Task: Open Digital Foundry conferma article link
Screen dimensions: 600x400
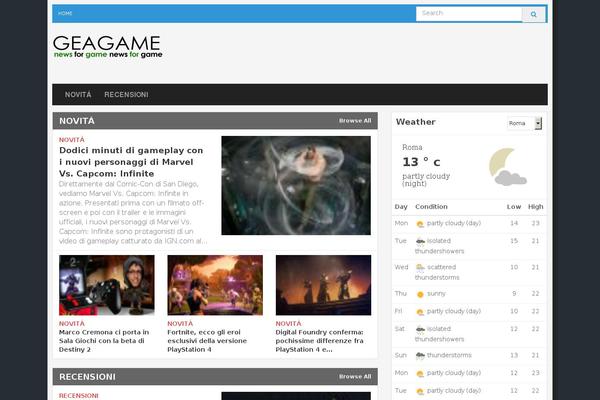Action: 320,341
